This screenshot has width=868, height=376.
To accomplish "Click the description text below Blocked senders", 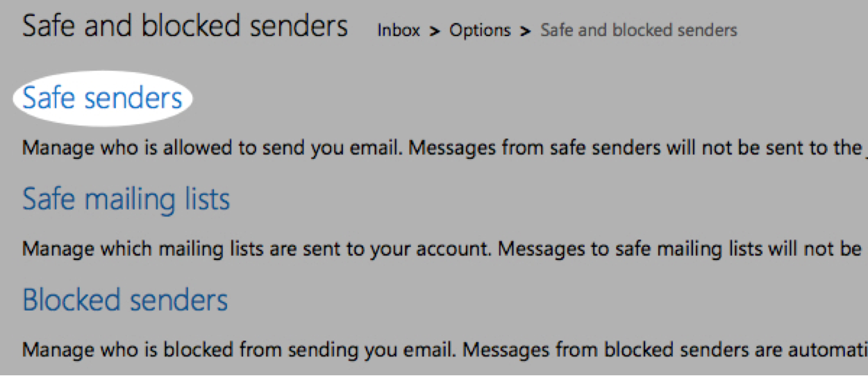I will tap(445, 350).
